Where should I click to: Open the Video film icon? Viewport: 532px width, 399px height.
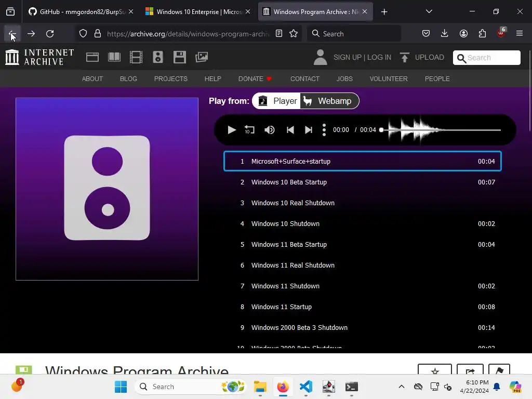(x=136, y=57)
